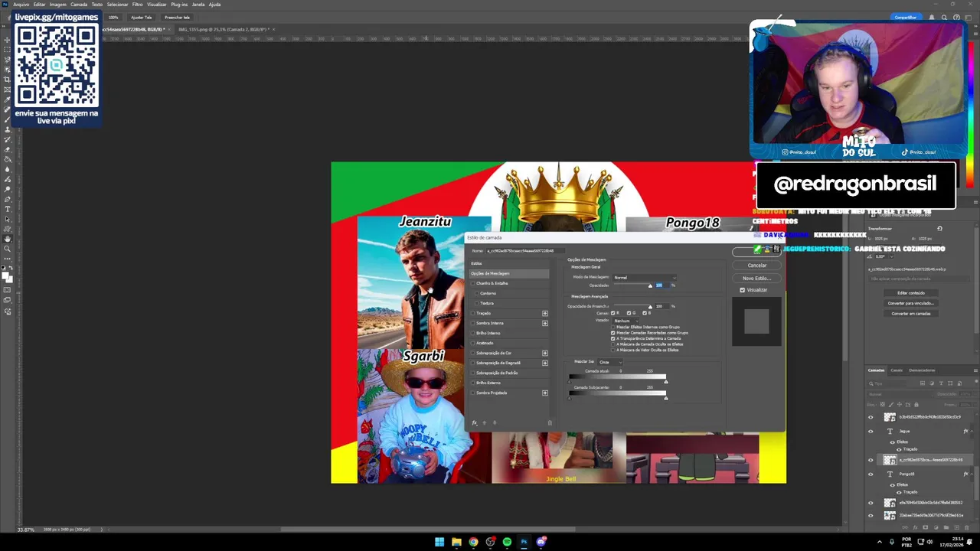Click the Photoshop icon in the taskbar
980x551 pixels.
pos(524,542)
